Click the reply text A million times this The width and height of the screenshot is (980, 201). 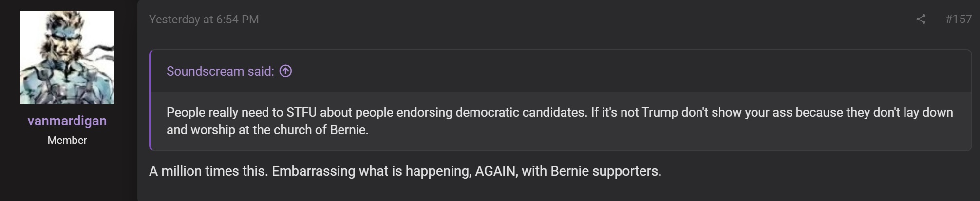[208, 171]
